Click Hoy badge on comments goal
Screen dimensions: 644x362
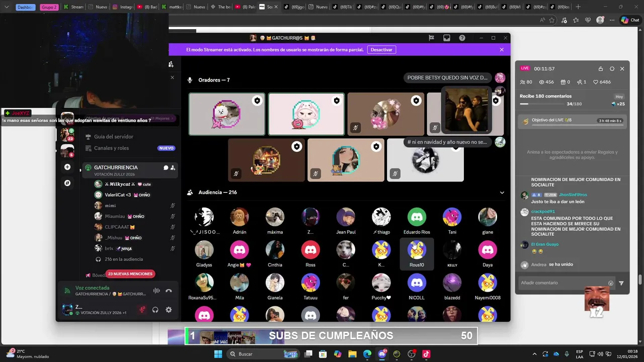click(619, 97)
